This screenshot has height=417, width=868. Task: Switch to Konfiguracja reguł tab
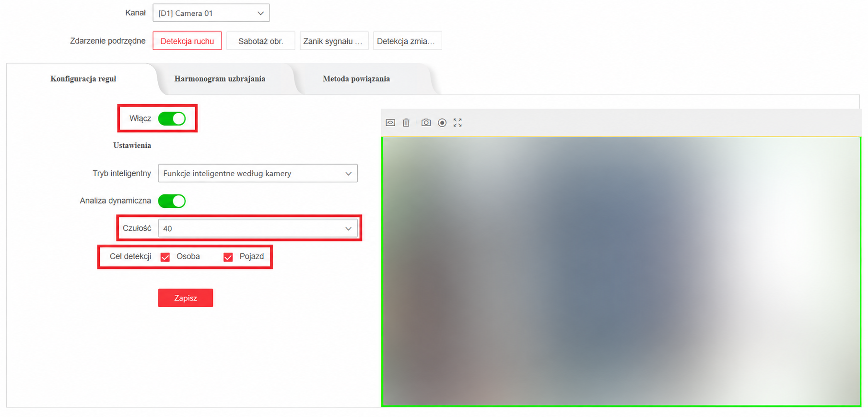83,79
